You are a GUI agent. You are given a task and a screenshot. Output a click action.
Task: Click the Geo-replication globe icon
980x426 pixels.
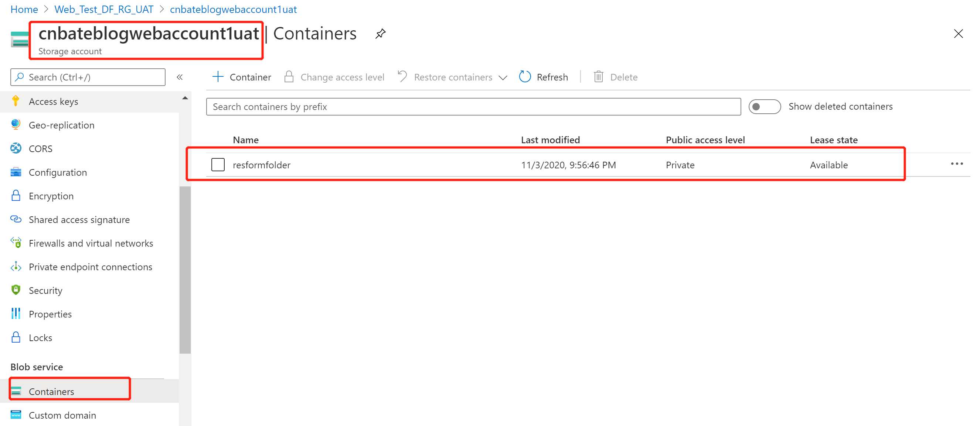pos(16,125)
